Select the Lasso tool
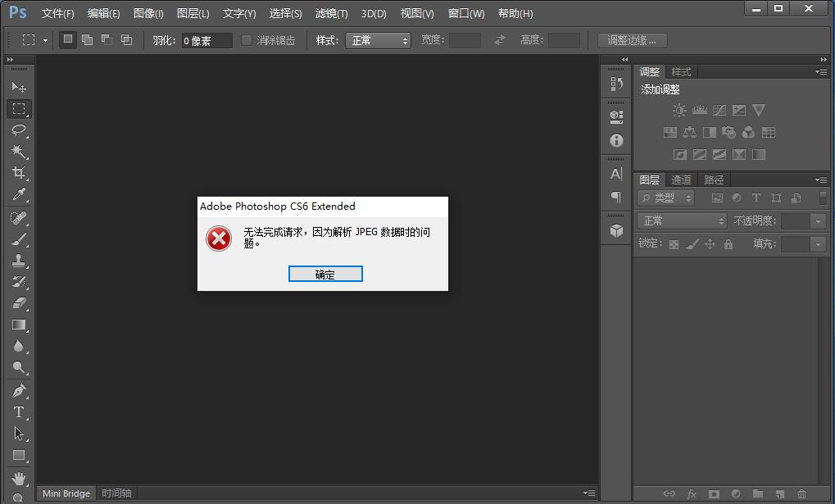835x504 pixels. coord(19,130)
